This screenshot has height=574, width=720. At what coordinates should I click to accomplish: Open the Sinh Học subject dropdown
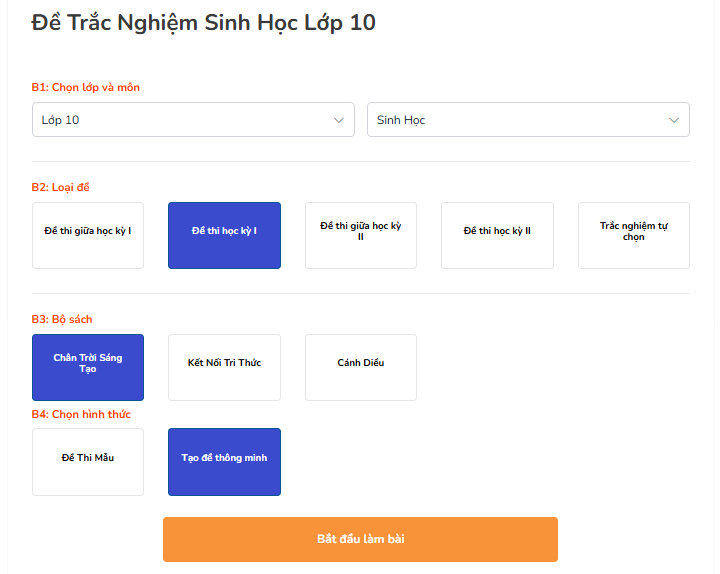click(528, 119)
